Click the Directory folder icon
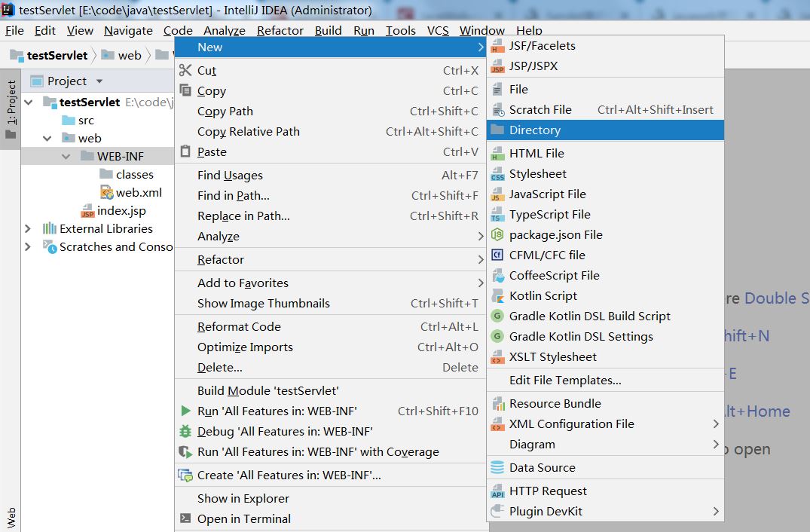 click(x=497, y=129)
